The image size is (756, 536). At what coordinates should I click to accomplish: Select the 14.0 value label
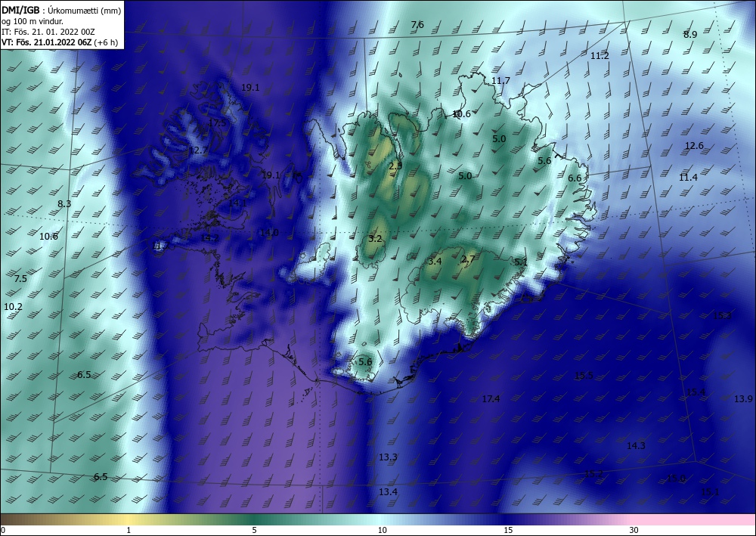tap(270, 233)
